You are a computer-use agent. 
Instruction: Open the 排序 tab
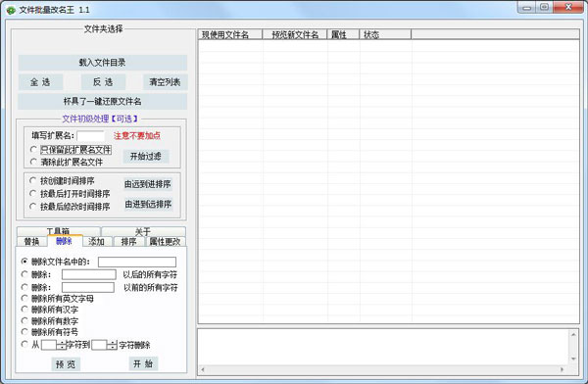coord(128,242)
